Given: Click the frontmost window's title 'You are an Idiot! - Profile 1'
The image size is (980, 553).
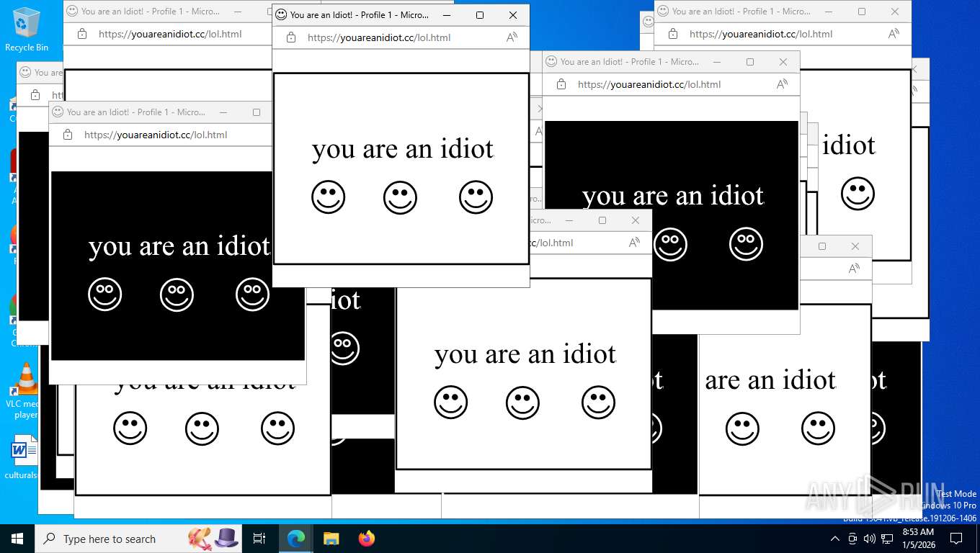Looking at the screenshot, I should click(x=360, y=15).
